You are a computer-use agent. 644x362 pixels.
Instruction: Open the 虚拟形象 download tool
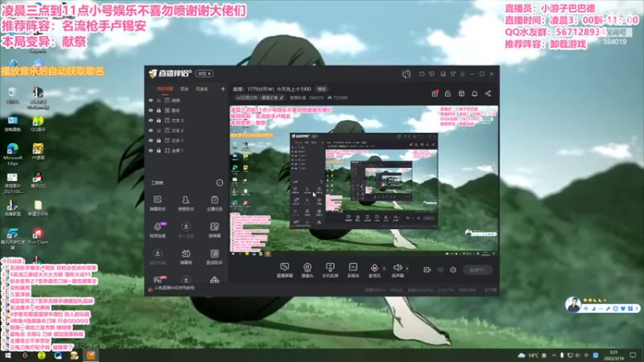(x=157, y=257)
